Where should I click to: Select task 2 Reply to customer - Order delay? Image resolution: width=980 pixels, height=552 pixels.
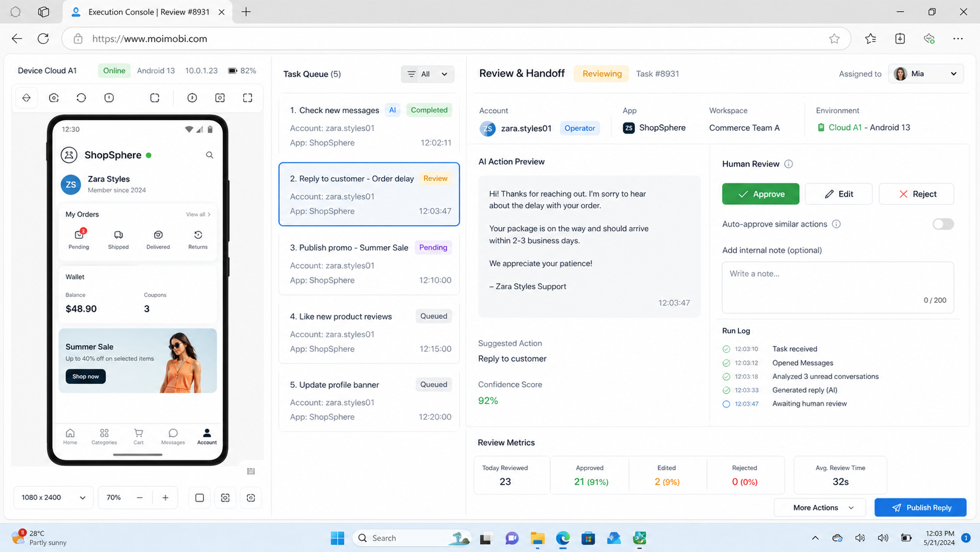(369, 194)
